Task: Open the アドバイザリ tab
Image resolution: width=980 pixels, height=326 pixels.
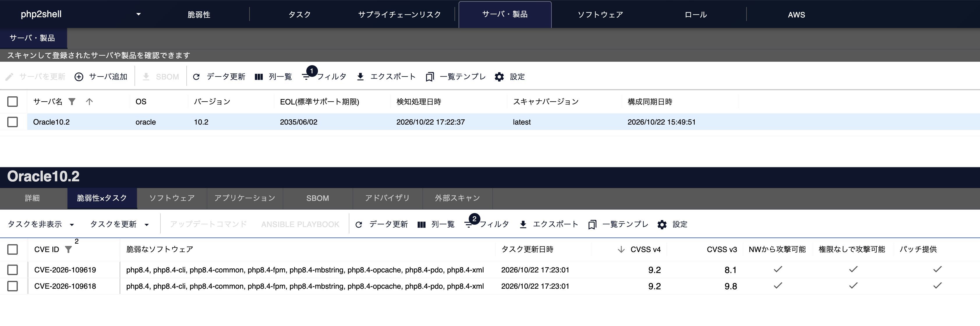Action: [387, 198]
